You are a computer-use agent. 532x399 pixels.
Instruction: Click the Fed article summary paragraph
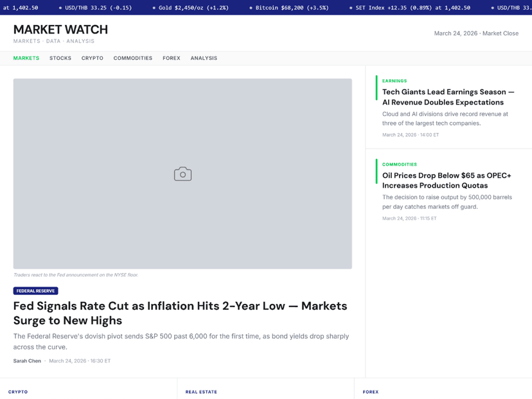point(181,342)
